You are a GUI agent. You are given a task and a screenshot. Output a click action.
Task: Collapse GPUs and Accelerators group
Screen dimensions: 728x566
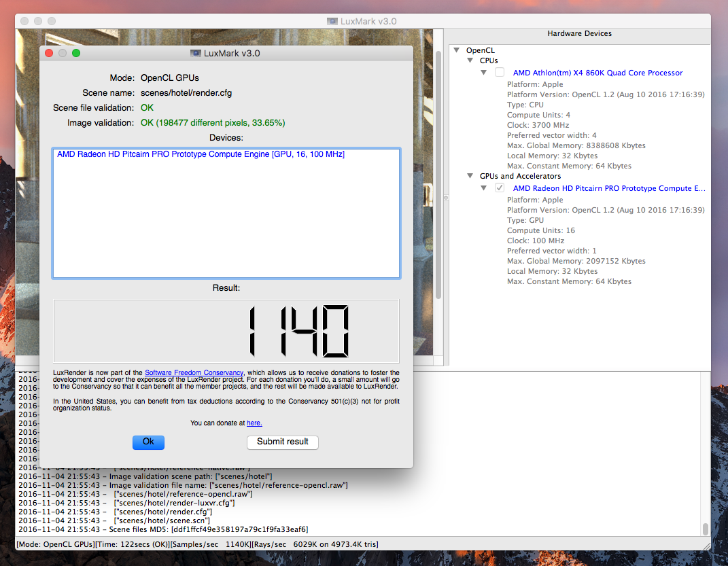click(470, 176)
